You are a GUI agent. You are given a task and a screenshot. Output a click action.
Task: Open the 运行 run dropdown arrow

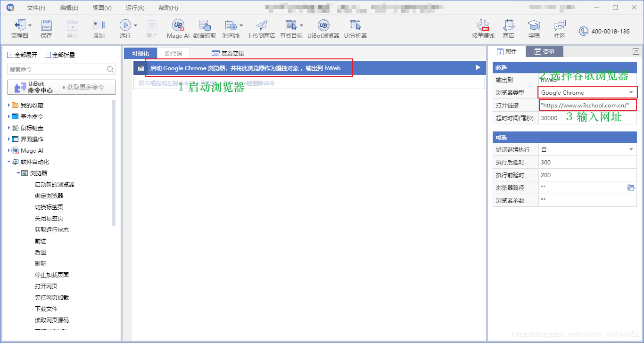tap(135, 25)
